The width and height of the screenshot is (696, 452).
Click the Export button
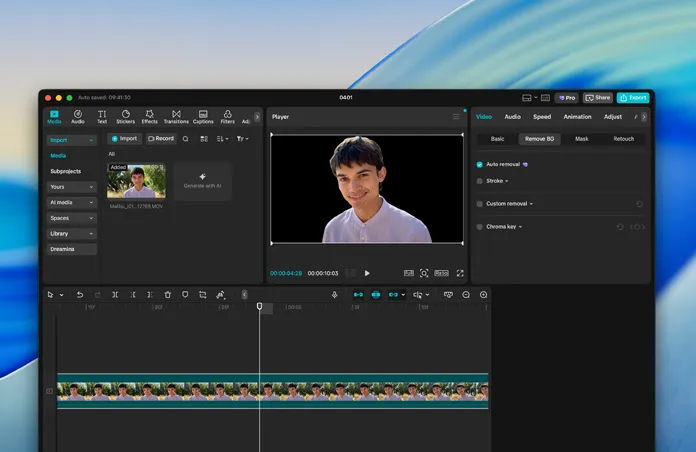tap(633, 98)
